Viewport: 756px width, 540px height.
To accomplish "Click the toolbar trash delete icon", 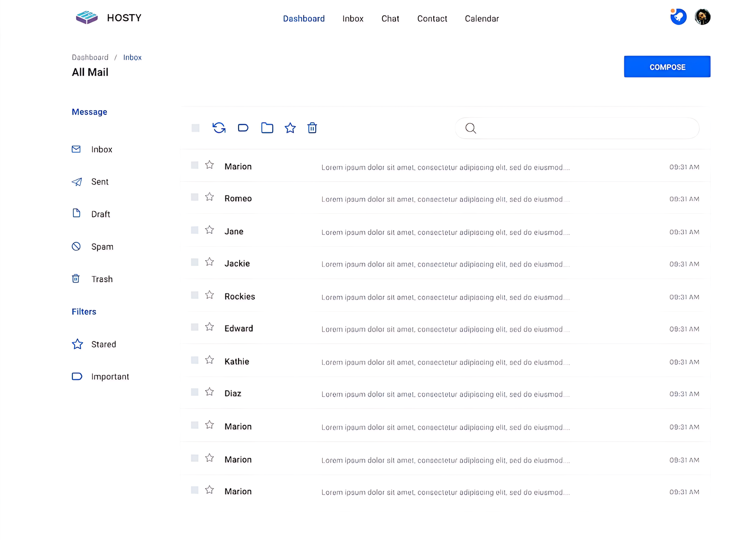I will point(312,128).
